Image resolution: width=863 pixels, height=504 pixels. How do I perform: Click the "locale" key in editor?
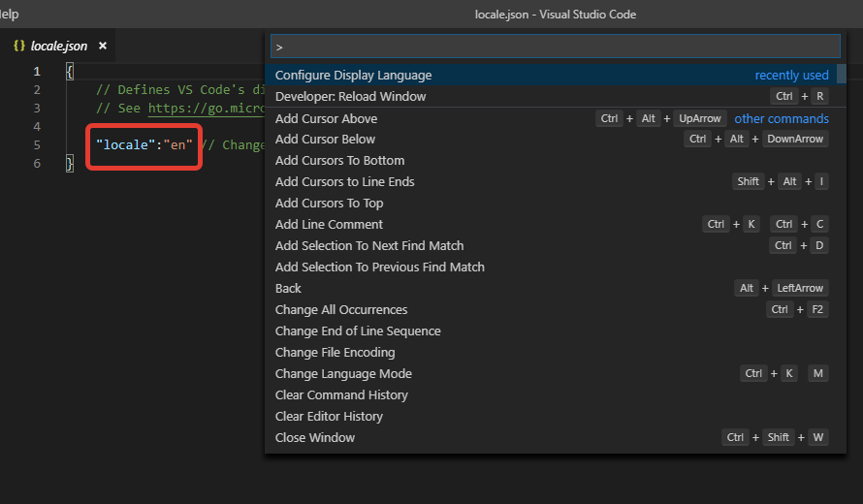pyautogui.click(x=125, y=144)
